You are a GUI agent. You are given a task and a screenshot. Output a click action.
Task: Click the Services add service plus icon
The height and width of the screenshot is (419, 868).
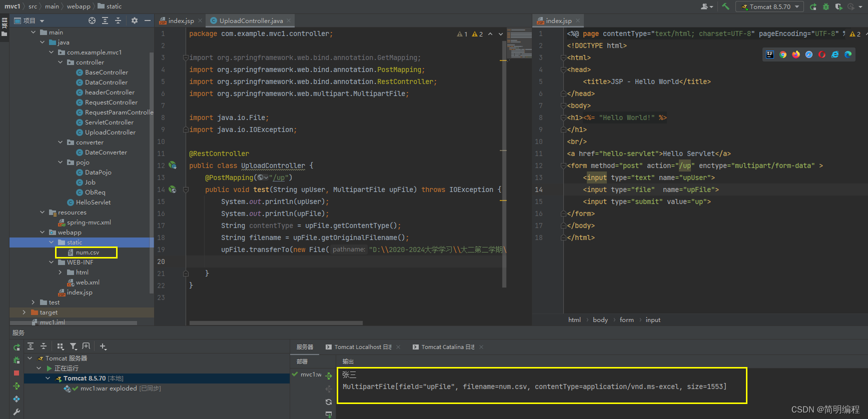(103, 346)
